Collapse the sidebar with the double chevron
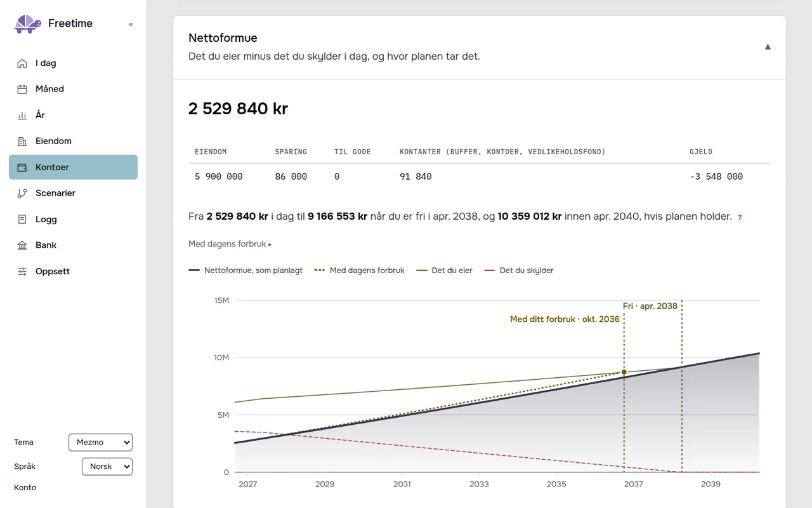Viewport: 812px width, 508px height. tap(131, 24)
